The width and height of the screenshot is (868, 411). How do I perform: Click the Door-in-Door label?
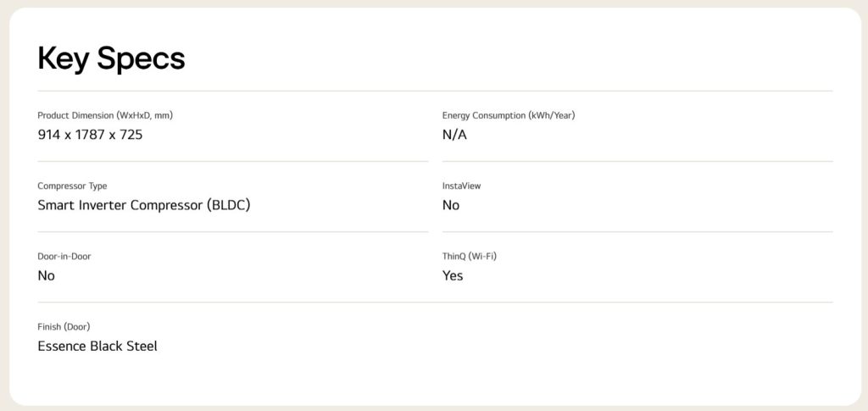pyautogui.click(x=64, y=256)
